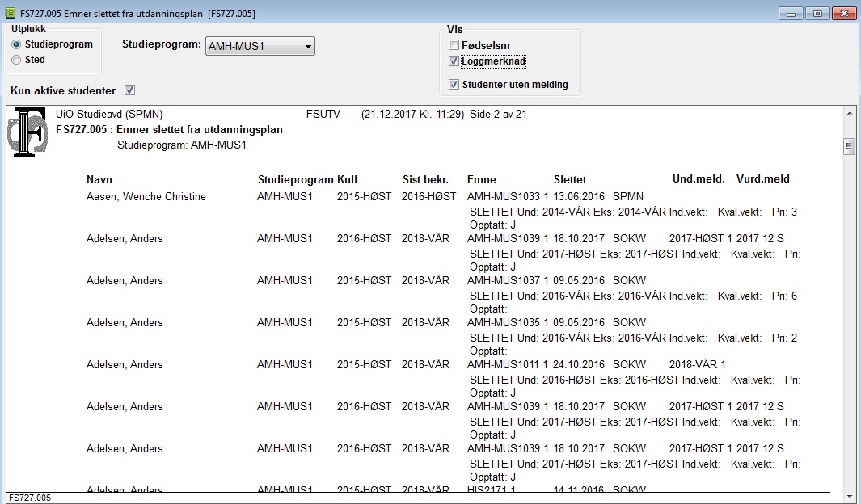Maximize the FS727.005 window
The height and width of the screenshot is (504, 861).
pos(817,14)
